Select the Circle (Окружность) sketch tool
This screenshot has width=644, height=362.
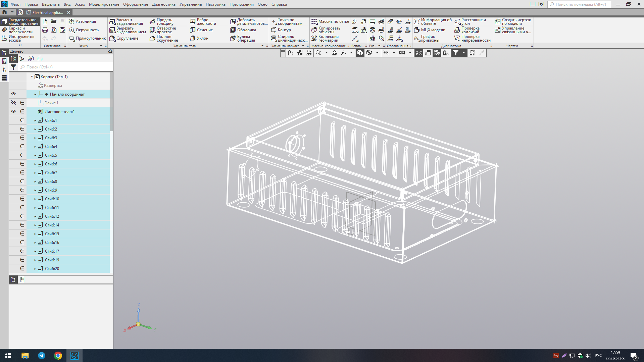click(84, 30)
